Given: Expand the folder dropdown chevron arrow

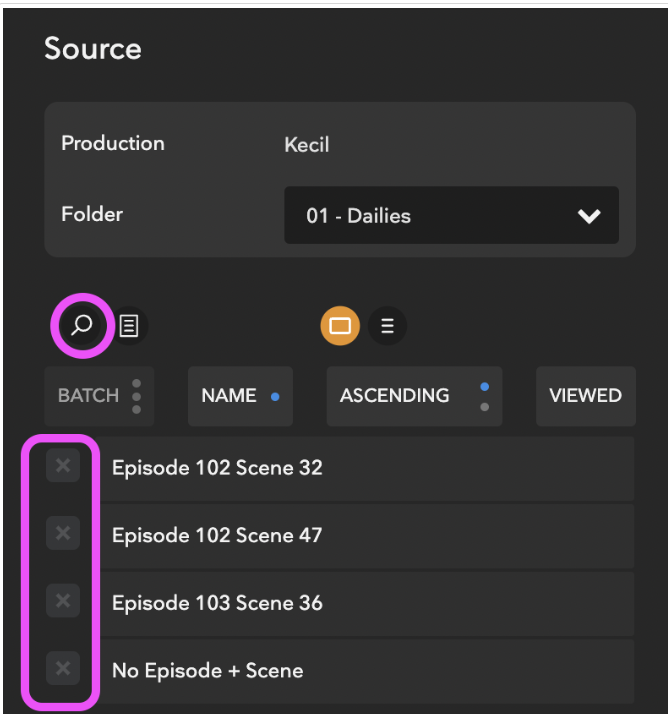Looking at the screenshot, I should 589,216.
